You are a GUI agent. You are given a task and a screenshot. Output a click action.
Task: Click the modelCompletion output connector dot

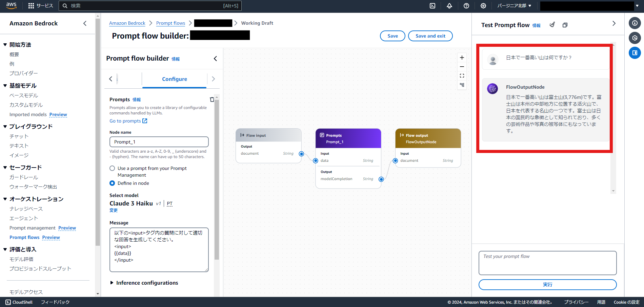381,179
